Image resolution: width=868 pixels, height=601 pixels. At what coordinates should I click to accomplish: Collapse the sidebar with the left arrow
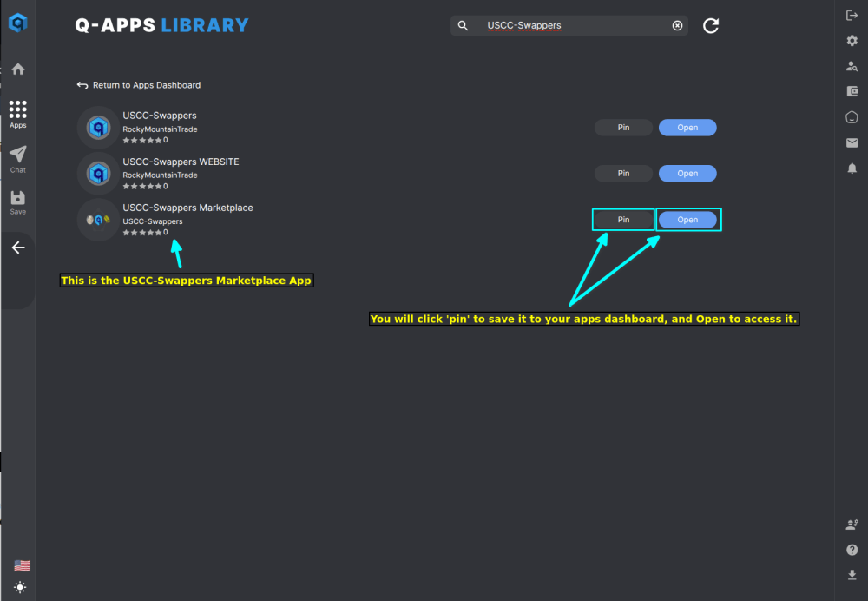pyautogui.click(x=17, y=248)
